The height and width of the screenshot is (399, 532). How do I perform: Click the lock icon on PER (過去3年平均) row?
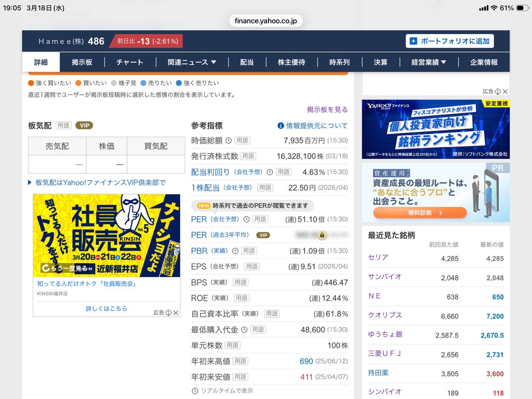pyautogui.click(x=322, y=235)
